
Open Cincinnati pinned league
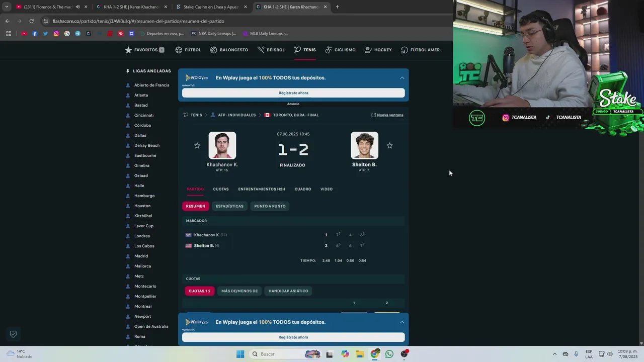(x=144, y=115)
